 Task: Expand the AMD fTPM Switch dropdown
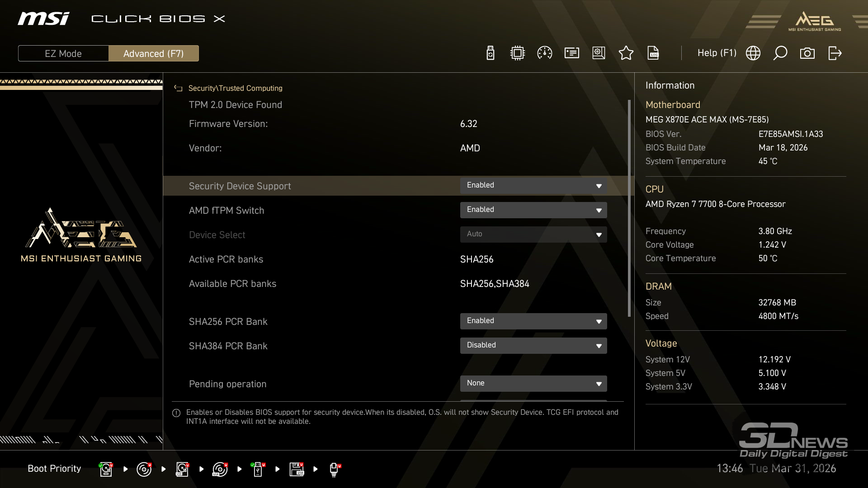[533, 210]
